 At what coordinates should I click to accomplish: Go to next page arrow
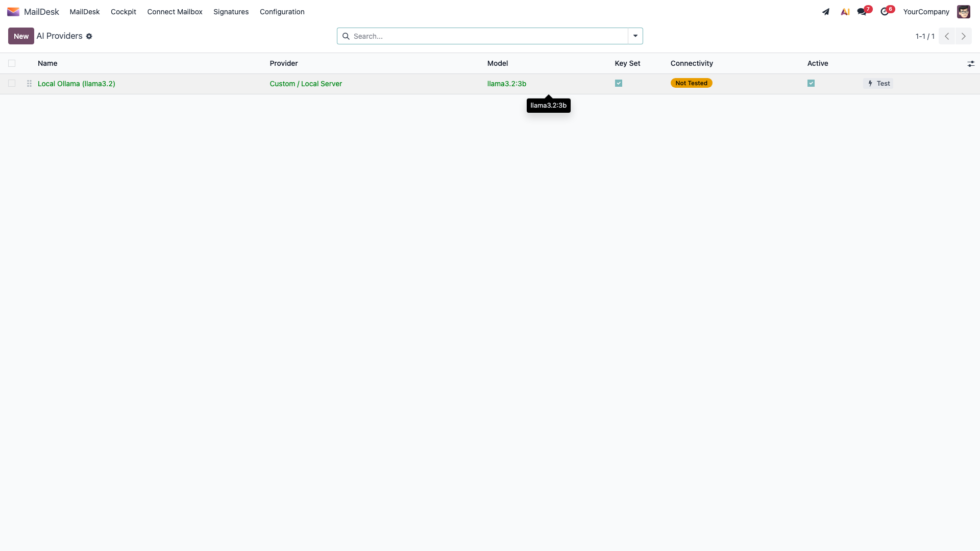(x=964, y=36)
